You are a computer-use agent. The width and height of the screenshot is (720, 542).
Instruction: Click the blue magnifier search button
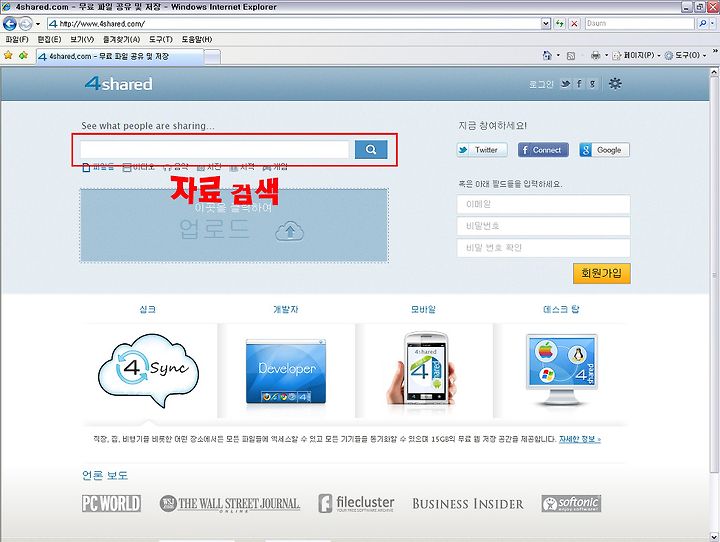[371, 149]
